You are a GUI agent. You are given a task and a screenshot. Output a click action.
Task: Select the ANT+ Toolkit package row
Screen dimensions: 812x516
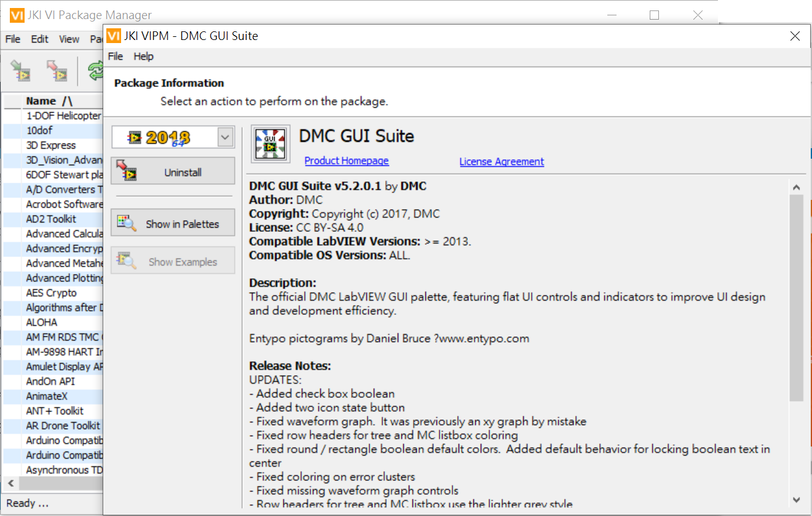coord(53,411)
